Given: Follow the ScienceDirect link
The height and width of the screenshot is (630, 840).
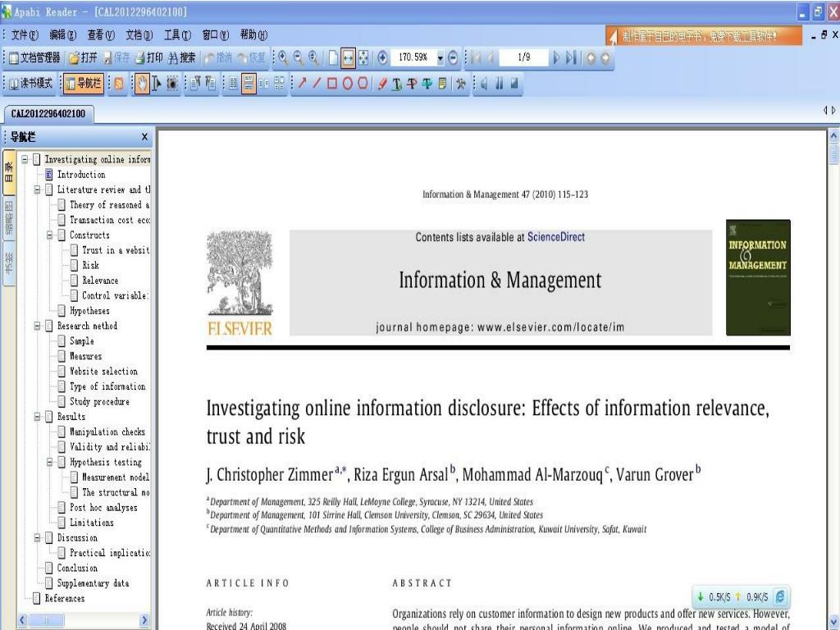Looking at the screenshot, I should point(556,237).
